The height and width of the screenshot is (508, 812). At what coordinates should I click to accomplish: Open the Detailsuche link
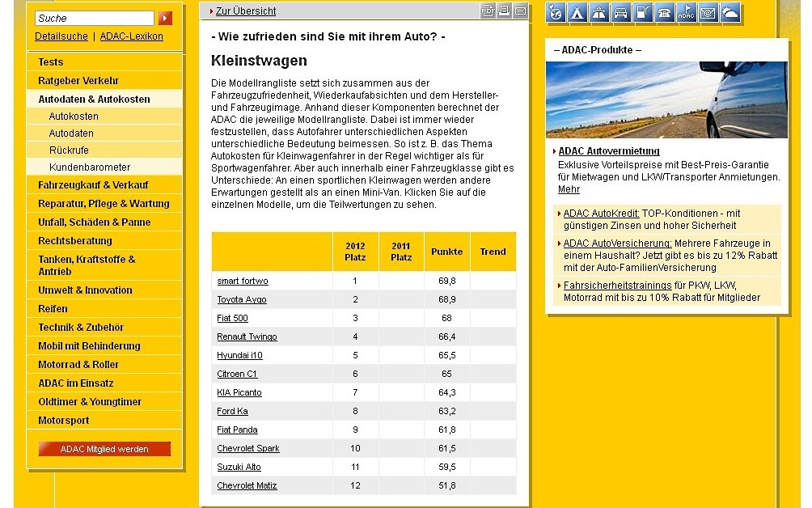pyautogui.click(x=61, y=36)
